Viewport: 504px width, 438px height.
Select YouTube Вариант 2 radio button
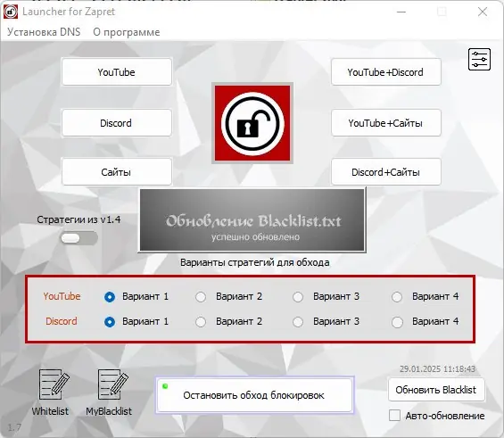[x=201, y=297]
